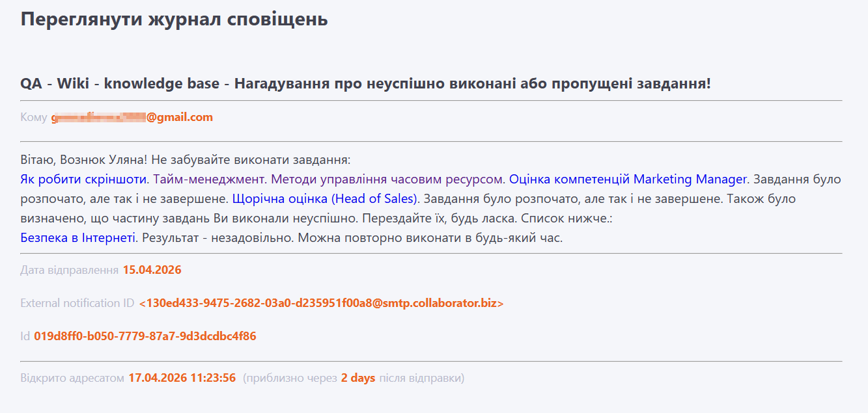Click the opened timestamp 17.04.2026 11:23:56
868x413 pixels.
tap(182, 378)
